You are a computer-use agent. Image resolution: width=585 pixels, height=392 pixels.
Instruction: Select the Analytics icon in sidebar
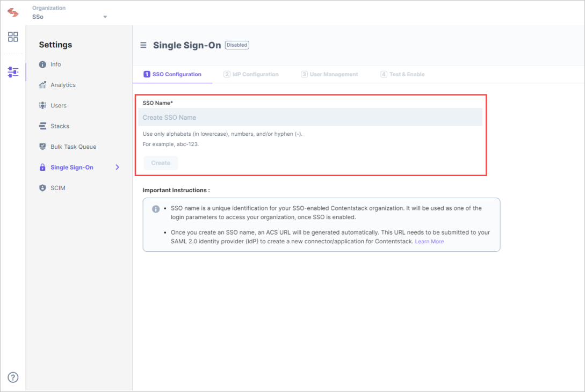click(42, 84)
